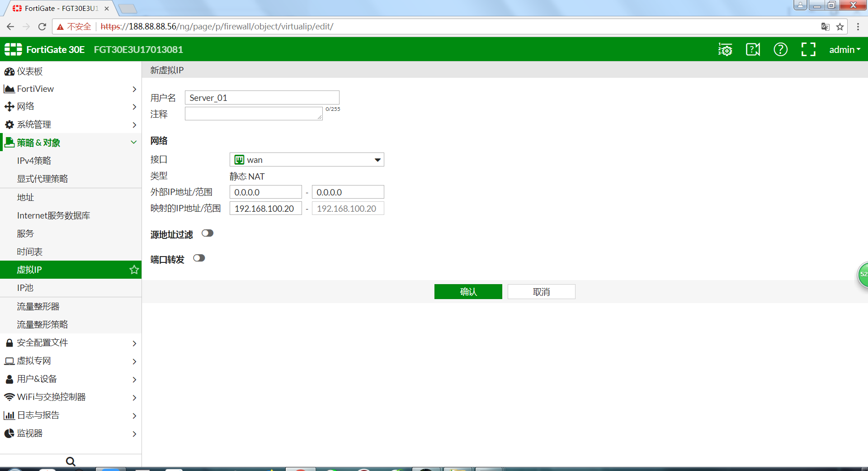Click the 监视器 pie chart icon

[9, 433]
